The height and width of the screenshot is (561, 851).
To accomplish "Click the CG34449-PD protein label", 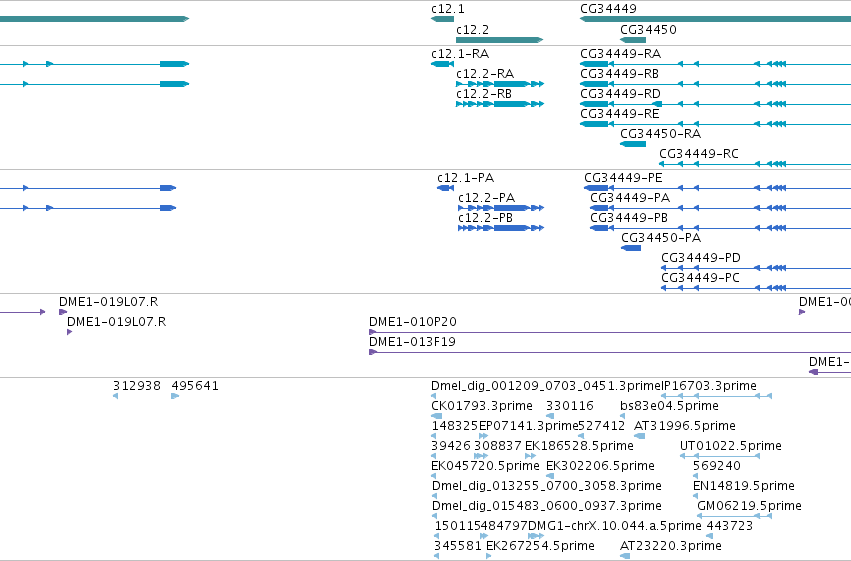I will point(701,258).
